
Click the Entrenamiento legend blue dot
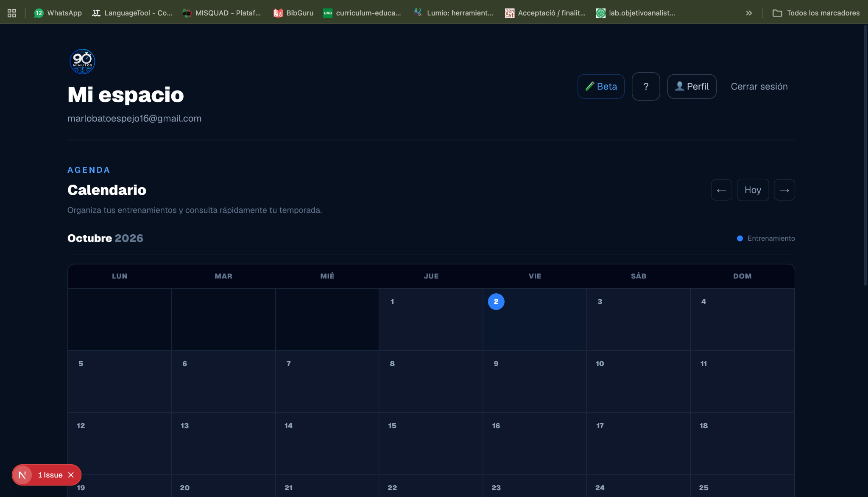click(x=740, y=239)
